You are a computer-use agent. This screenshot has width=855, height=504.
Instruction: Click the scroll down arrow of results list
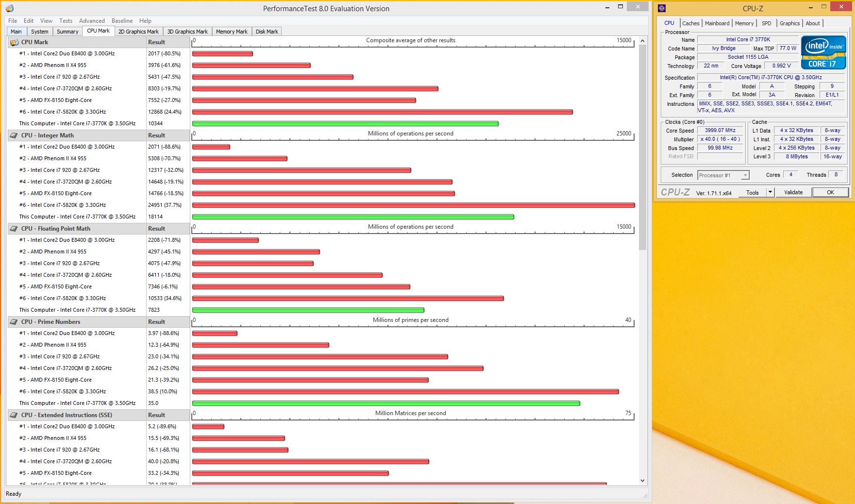642,481
